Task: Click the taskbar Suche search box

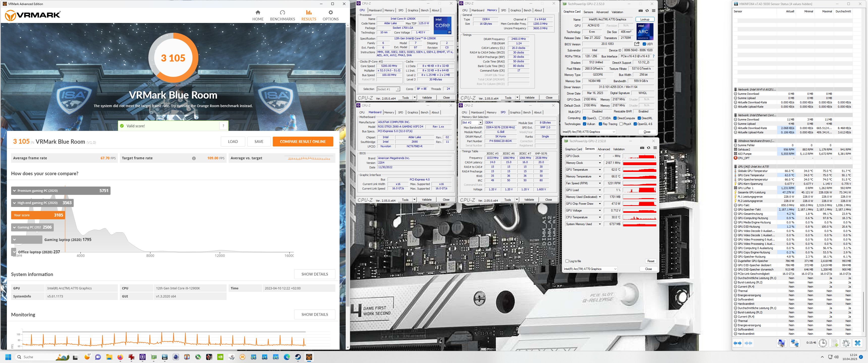Action: pyautogui.click(x=42, y=357)
